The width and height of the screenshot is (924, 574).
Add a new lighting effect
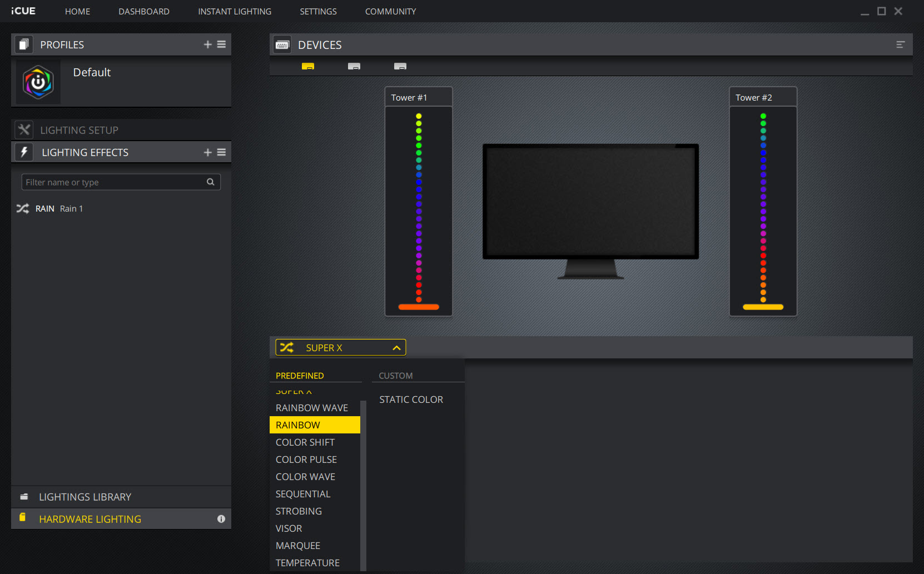pos(207,152)
